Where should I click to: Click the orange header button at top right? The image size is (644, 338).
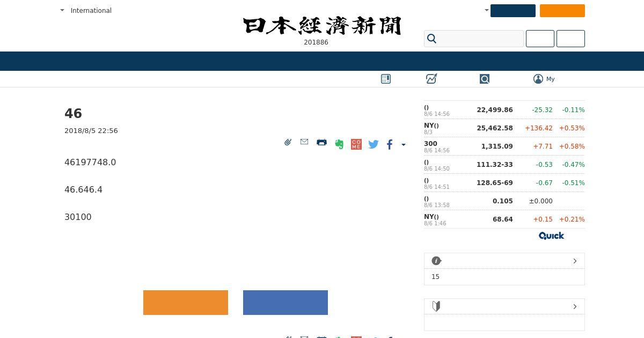click(x=562, y=11)
